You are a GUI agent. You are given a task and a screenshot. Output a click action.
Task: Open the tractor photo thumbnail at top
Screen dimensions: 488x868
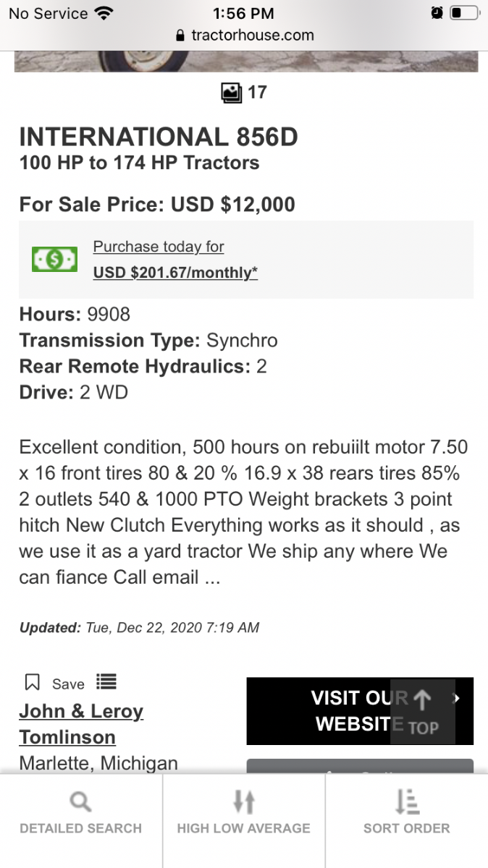point(246,61)
